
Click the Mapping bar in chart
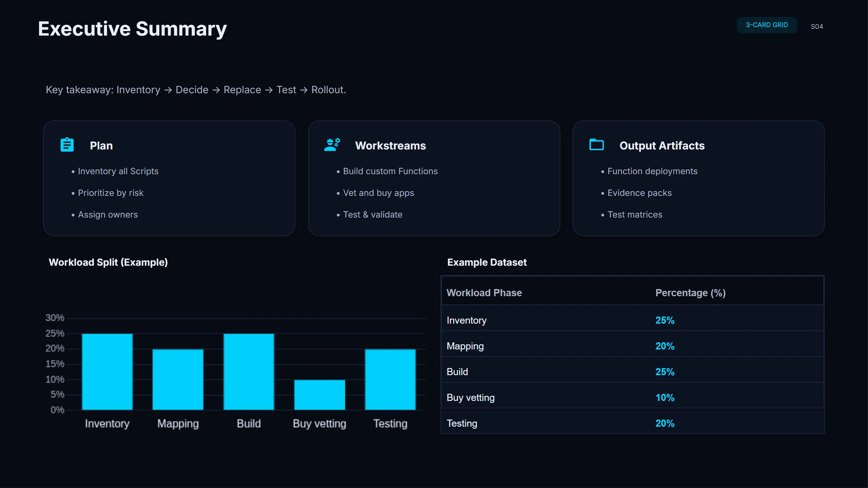tap(178, 379)
